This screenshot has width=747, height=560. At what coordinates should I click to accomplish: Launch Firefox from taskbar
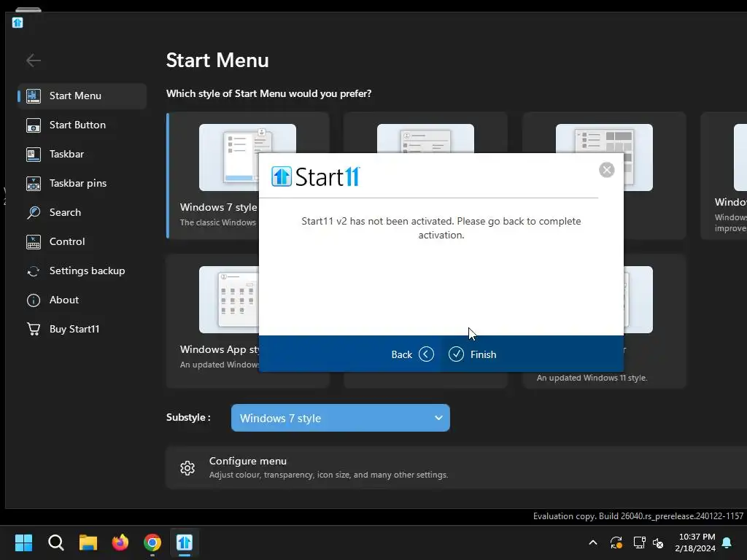tap(120, 542)
